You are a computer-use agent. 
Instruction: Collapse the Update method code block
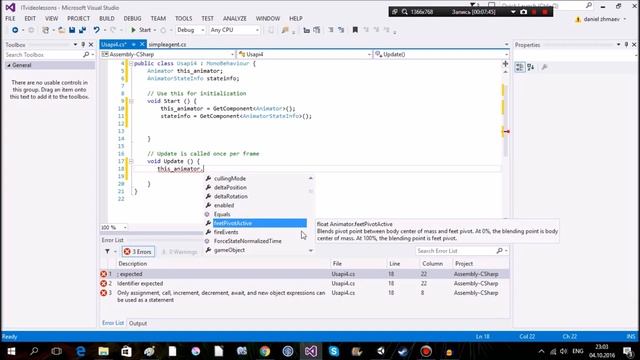tap(131, 161)
